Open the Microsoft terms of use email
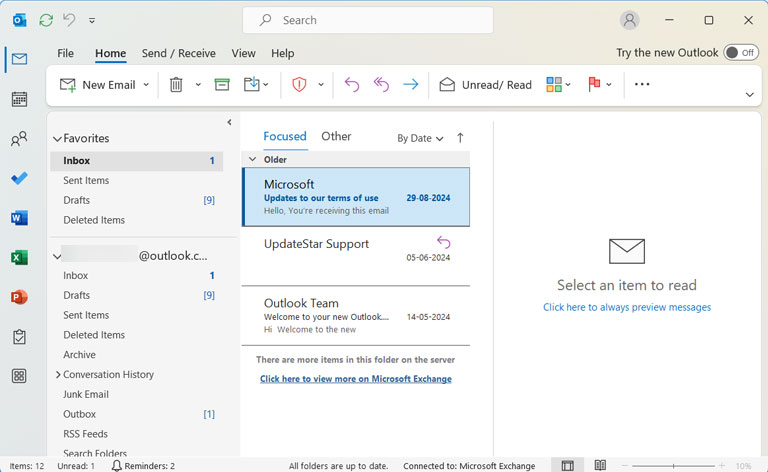 (356, 197)
